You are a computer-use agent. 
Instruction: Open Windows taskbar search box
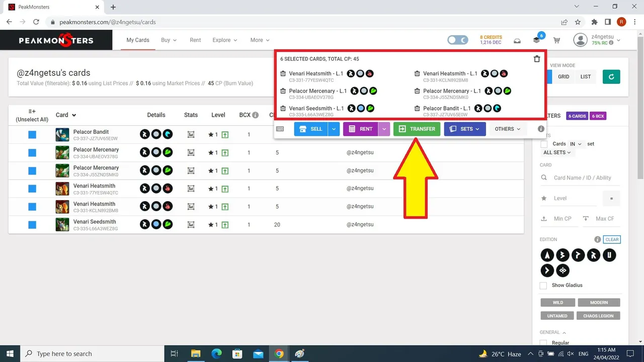[93, 353]
